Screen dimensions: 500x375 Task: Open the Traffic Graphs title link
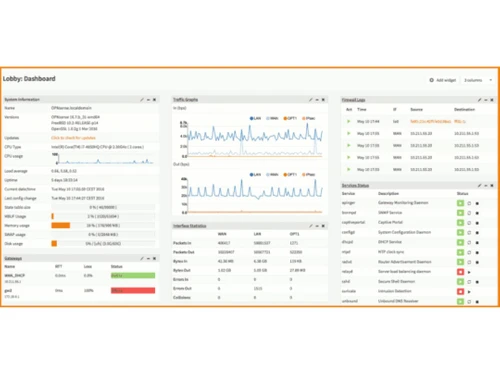pyautogui.click(x=185, y=100)
